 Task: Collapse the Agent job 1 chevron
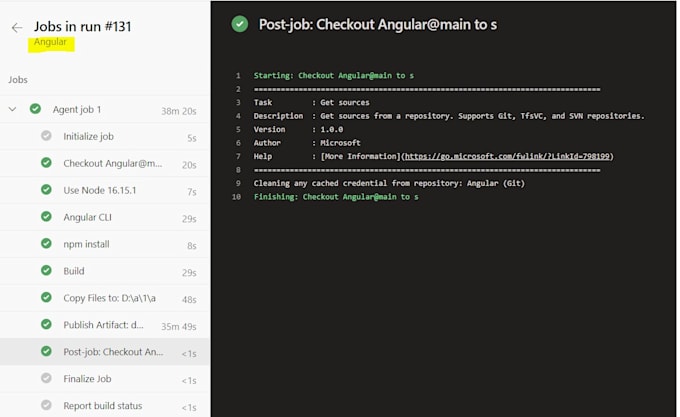(13, 109)
